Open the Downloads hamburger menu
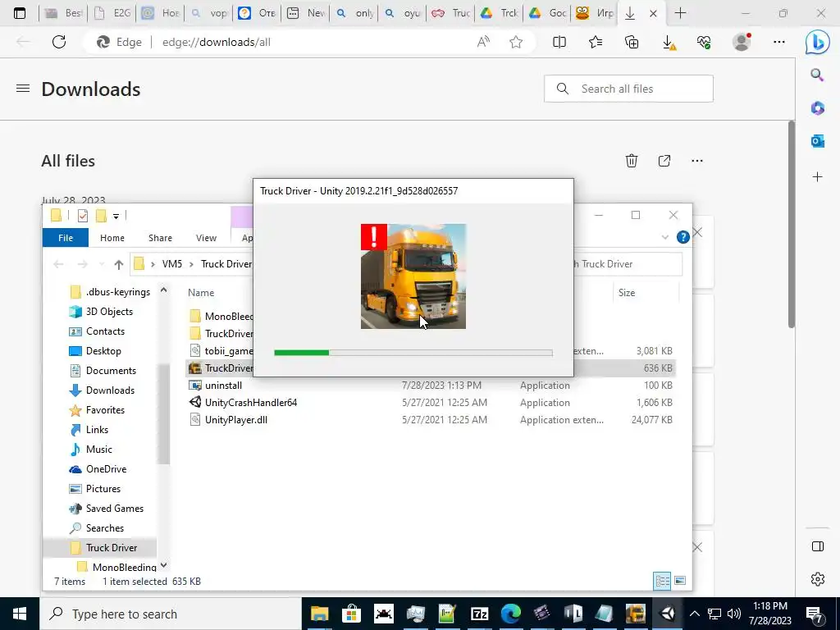 [22, 89]
